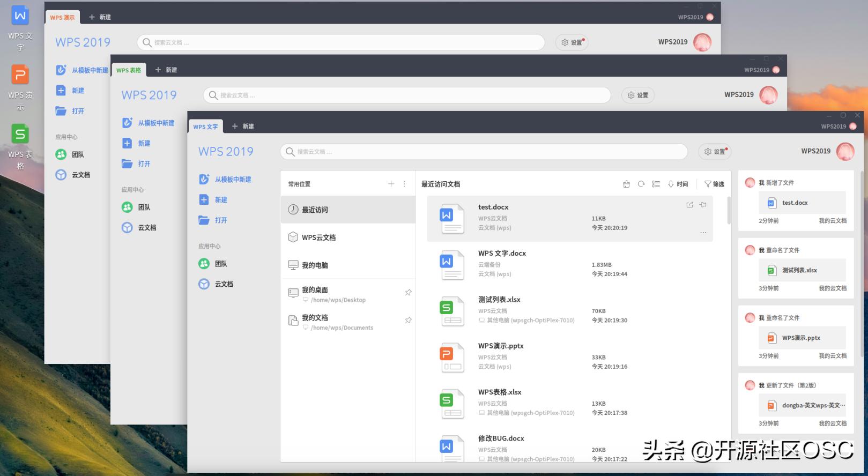This screenshot has height=476, width=868.
Task: Open new tab 新建 in WPS 文字 window
Action: point(243,127)
